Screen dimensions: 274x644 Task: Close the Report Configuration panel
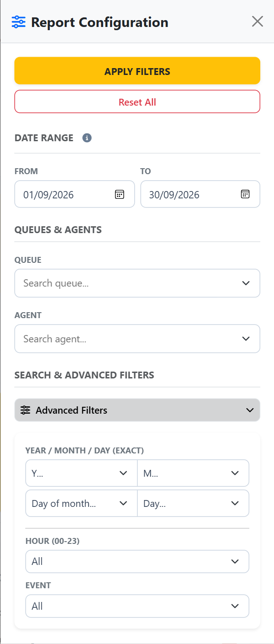[258, 21]
